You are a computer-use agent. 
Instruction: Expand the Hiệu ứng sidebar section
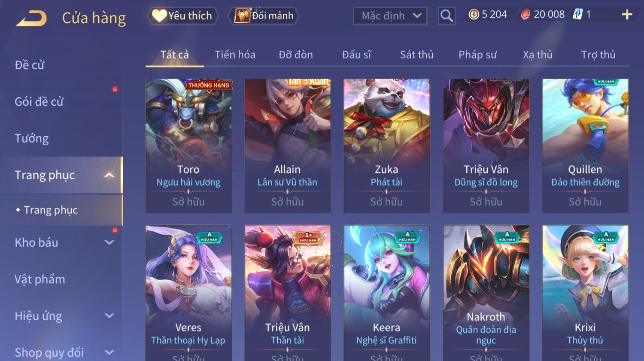109,316
